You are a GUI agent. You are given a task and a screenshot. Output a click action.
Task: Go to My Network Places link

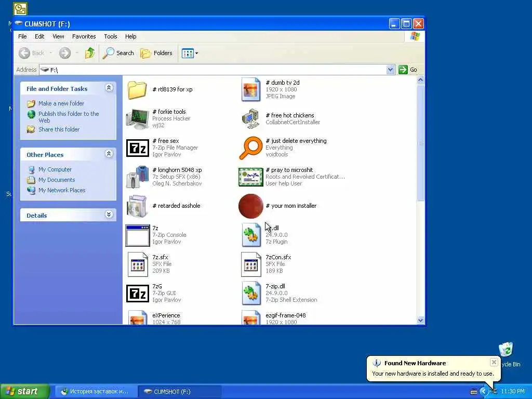(x=62, y=190)
